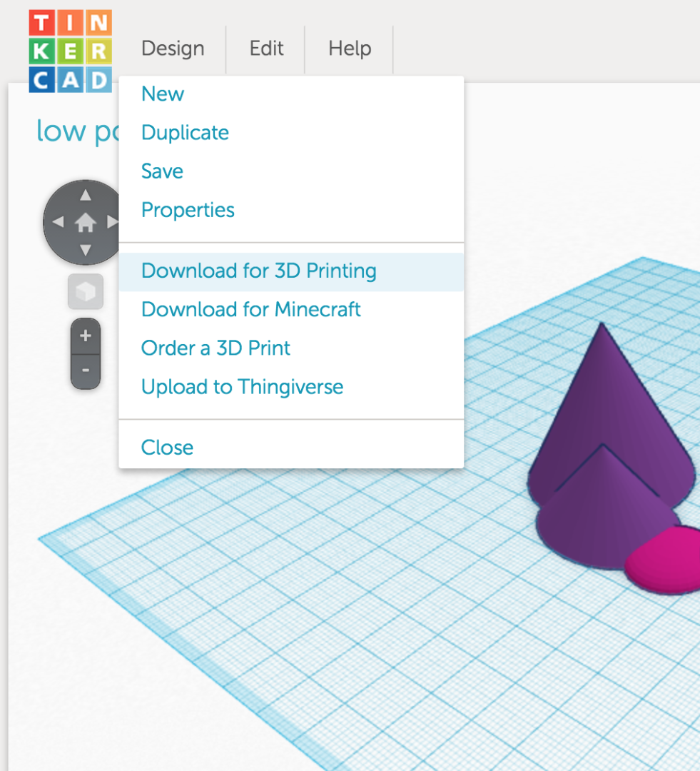Open the Design menu

173,49
